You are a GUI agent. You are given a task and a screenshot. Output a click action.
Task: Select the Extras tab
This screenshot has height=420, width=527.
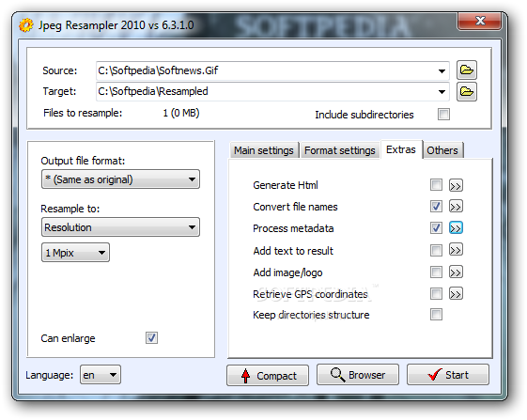(x=401, y=149)
